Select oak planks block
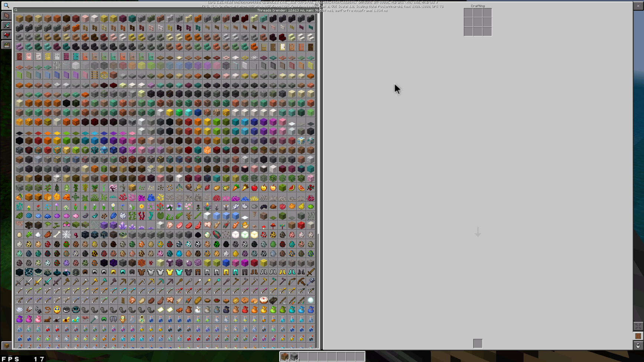The image size is (644, 362). [x=19, y=19]
